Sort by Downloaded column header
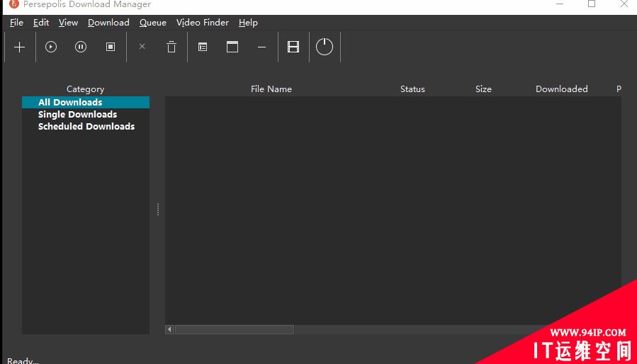The height and width of the screenshot is (364, 637). 561,89
